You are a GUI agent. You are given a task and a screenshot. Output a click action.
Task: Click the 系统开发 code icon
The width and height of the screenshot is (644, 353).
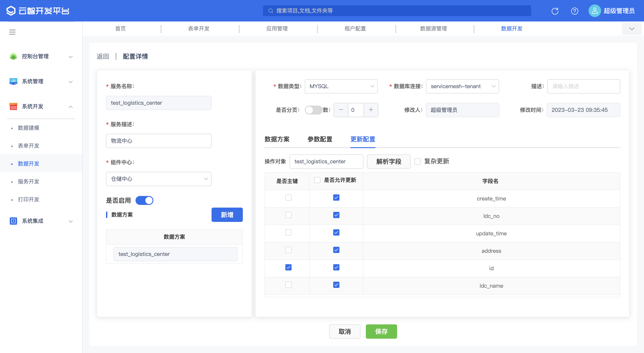13,106
